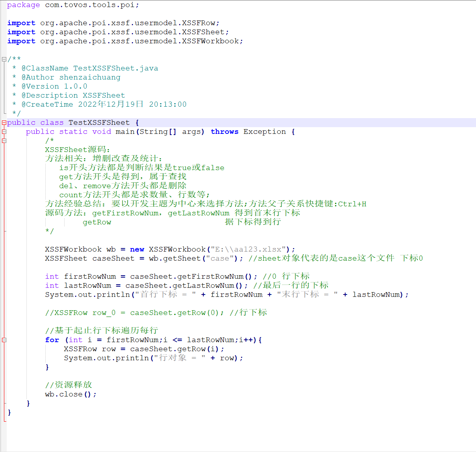This screenshot has width=476, height=452.
Task: Click the fold marker beside public class
Action: (3, 122)
